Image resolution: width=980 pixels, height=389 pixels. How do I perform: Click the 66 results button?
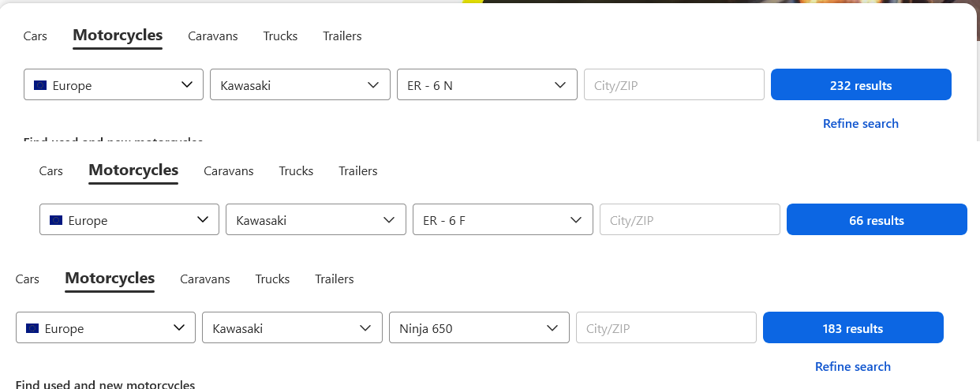[877, 219]
